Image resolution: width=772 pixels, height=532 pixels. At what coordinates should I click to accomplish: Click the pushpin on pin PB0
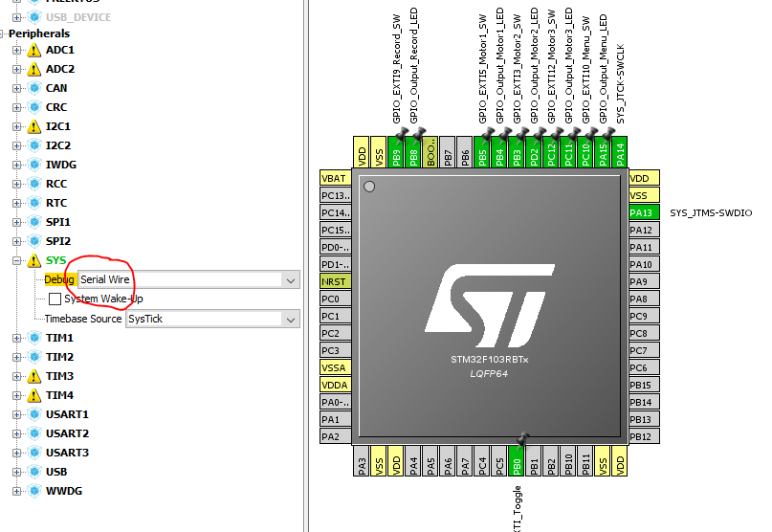[x=522, y=438]
